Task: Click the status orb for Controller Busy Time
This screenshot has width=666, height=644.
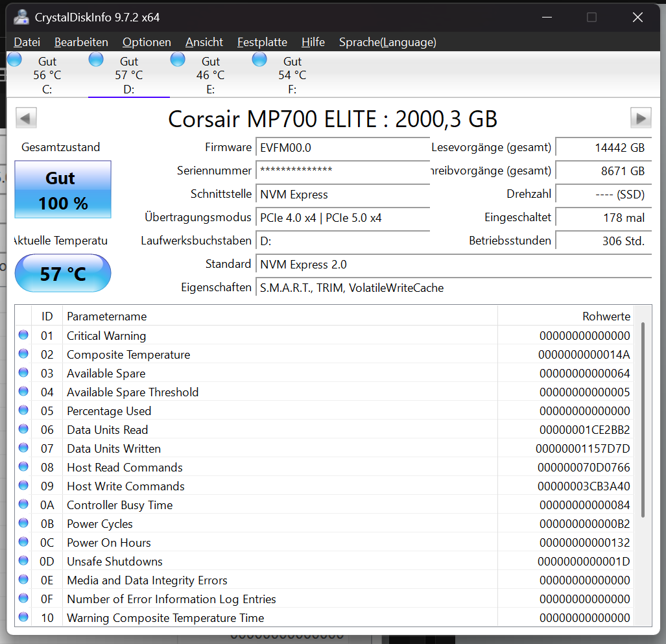Action: tap(23, 504)
